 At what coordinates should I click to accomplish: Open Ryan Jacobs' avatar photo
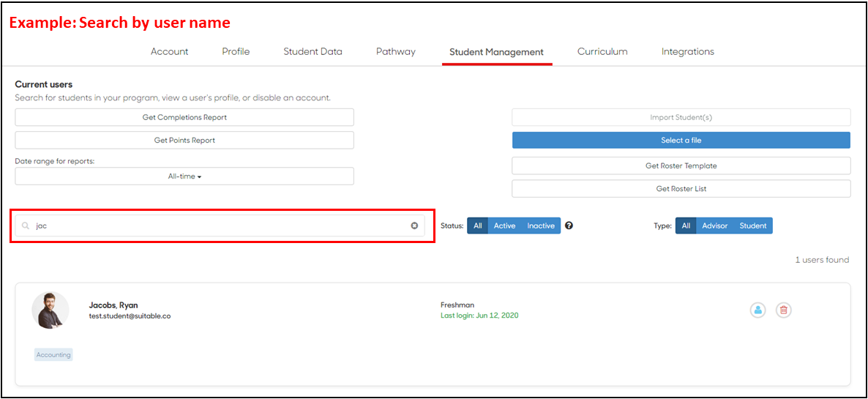[x=50, y=310]
